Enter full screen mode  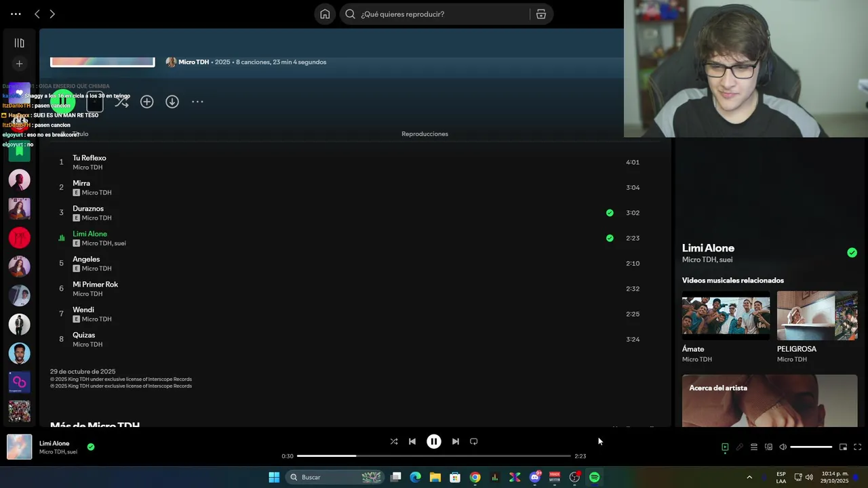[857, 447]
